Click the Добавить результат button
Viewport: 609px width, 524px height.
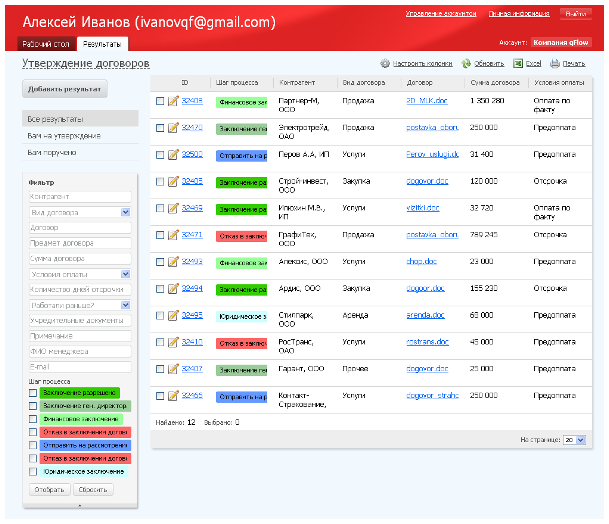tap(64, 89)
